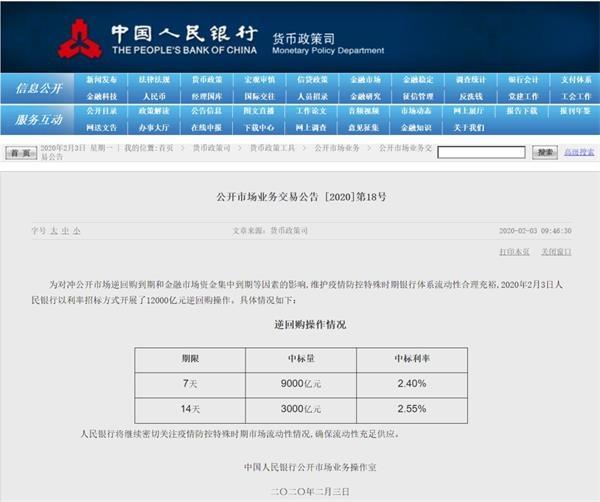
Task: Open the 人民币 menu item
Action: tap(154, 96)
